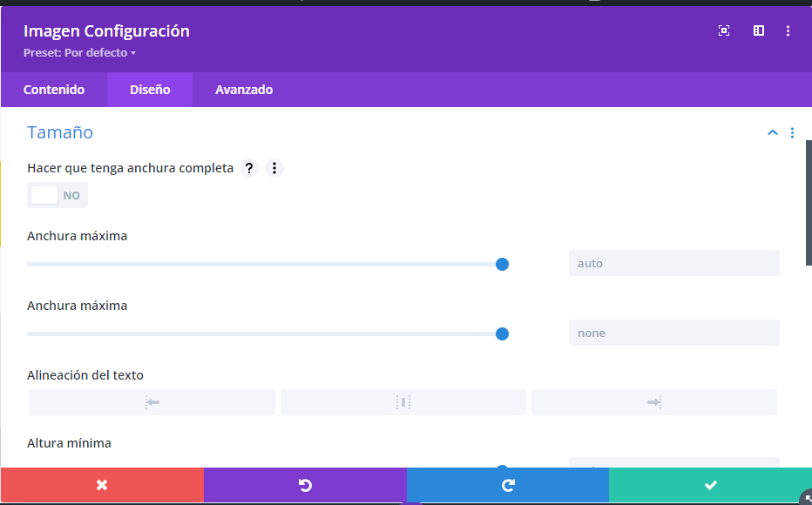Click the input field showing none
Screen dimensions: 812x505
pos(673,333)
